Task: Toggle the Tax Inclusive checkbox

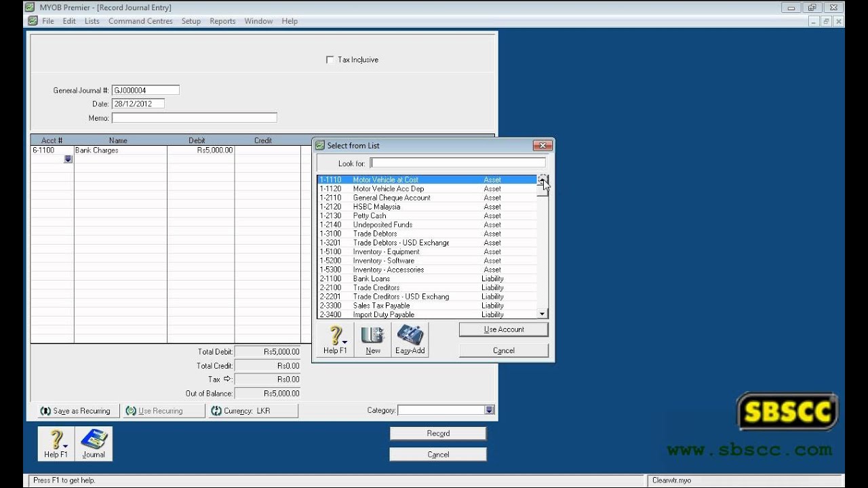Action: coord(330,60)
